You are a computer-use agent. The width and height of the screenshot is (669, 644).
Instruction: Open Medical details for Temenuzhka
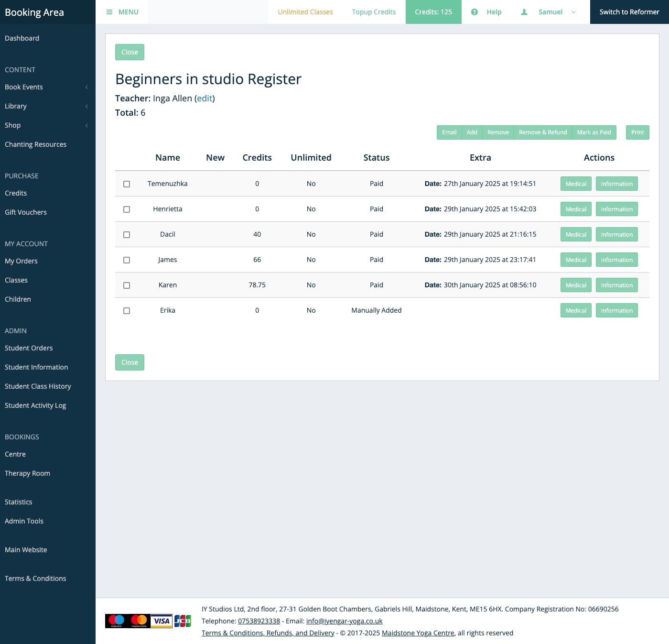tap(576, 184)
